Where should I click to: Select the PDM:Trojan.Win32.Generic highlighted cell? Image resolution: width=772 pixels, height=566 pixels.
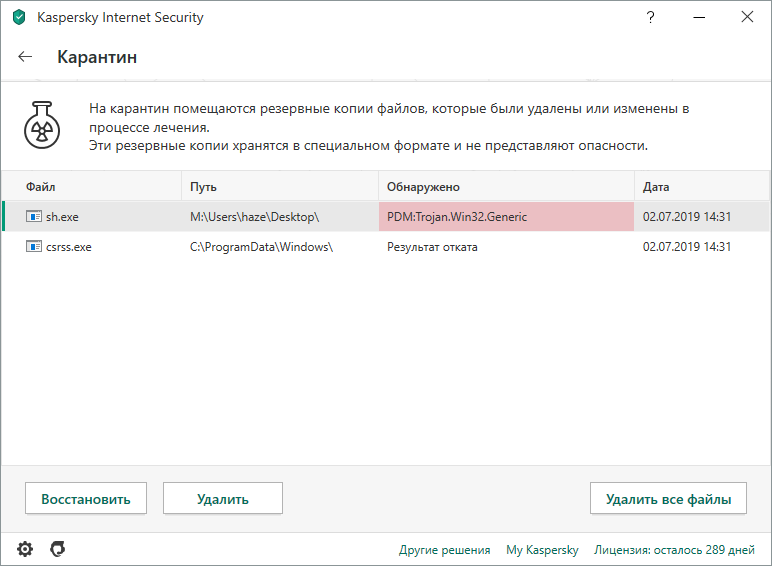tap(506, 217)
